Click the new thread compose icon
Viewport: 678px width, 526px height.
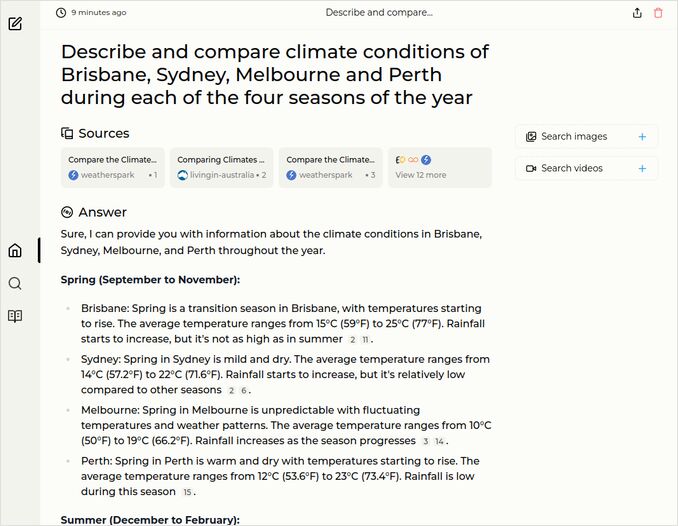(x=15, y=23)
